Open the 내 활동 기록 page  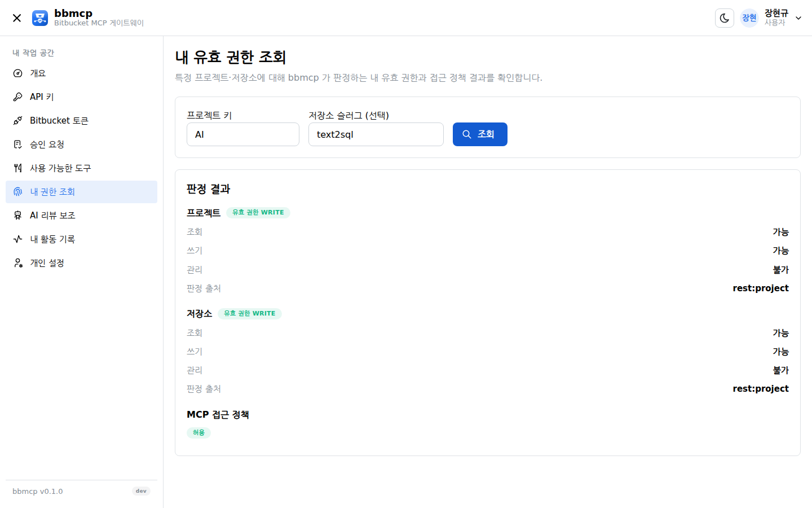click(x=81, y=239)
